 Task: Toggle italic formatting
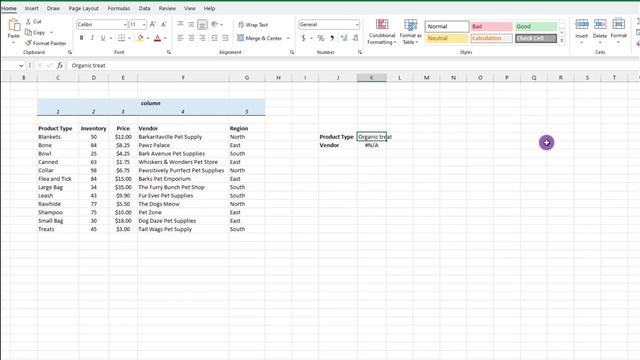[92, 38]
